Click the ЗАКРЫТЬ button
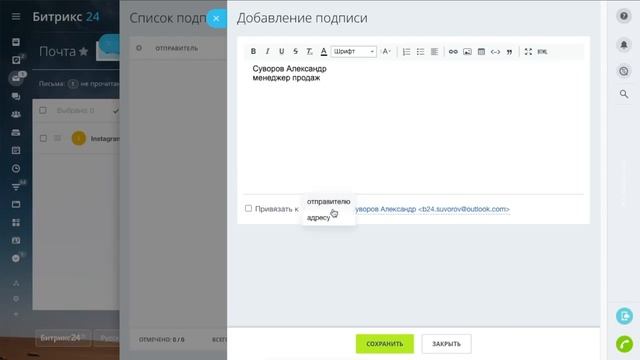Image resolution: width=640 pixels, height=360 pixels. click(x=446, y=344)
